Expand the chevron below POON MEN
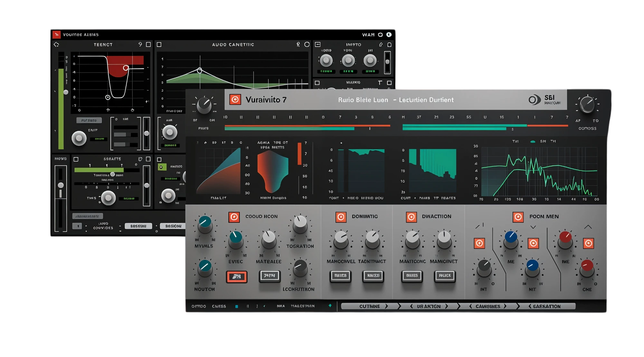 (x=533, y=227)
